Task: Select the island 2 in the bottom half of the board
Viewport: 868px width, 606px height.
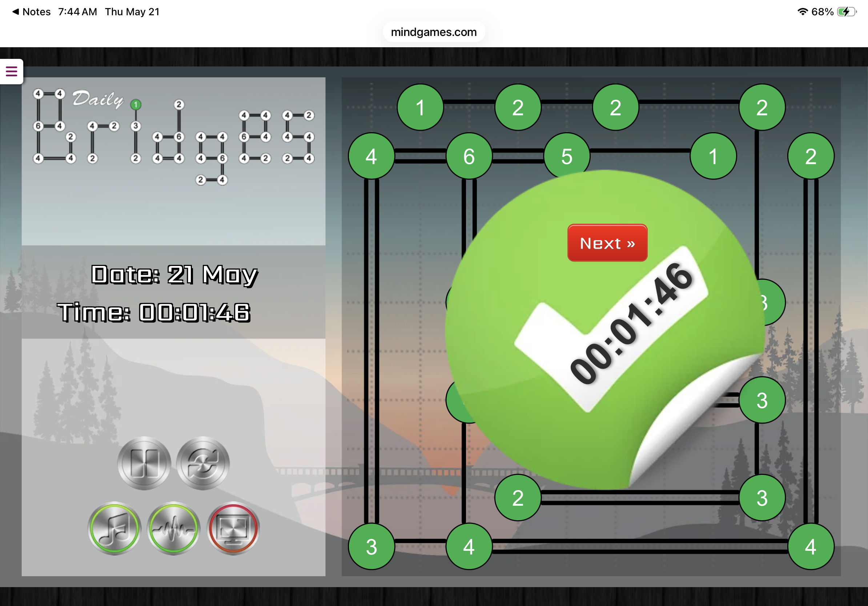Action: coord(518,498)
